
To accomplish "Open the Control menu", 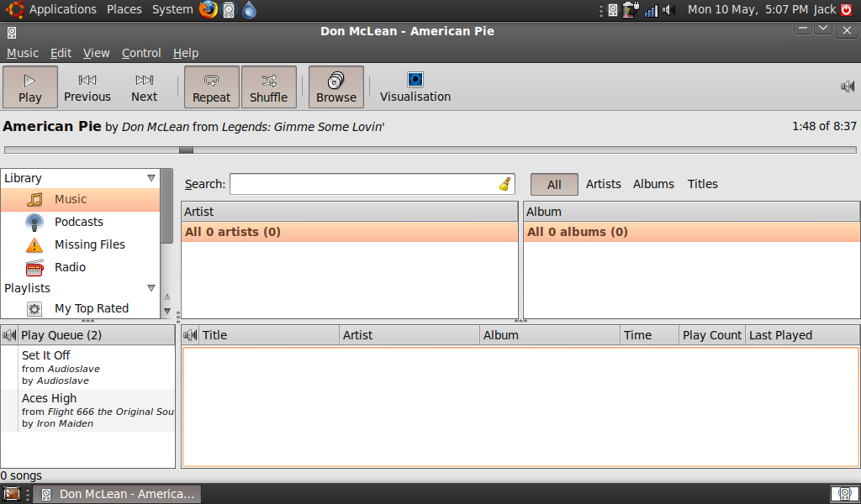I will click(x=141, y=53).
